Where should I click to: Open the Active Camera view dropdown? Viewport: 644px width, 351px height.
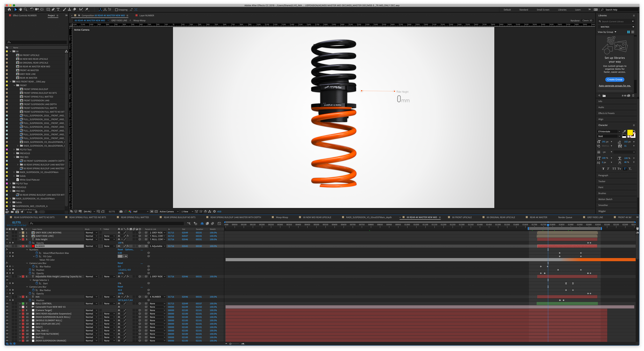click(169, 212)
